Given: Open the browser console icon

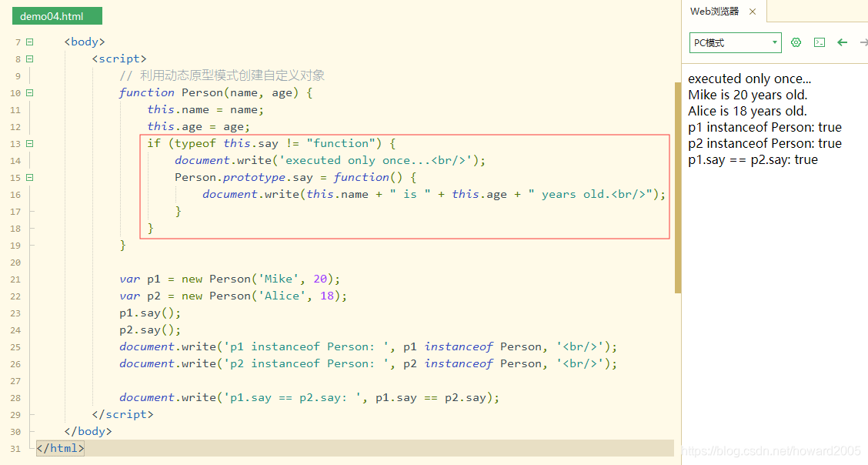Looking at the screenshot, I should coord(820,42).
